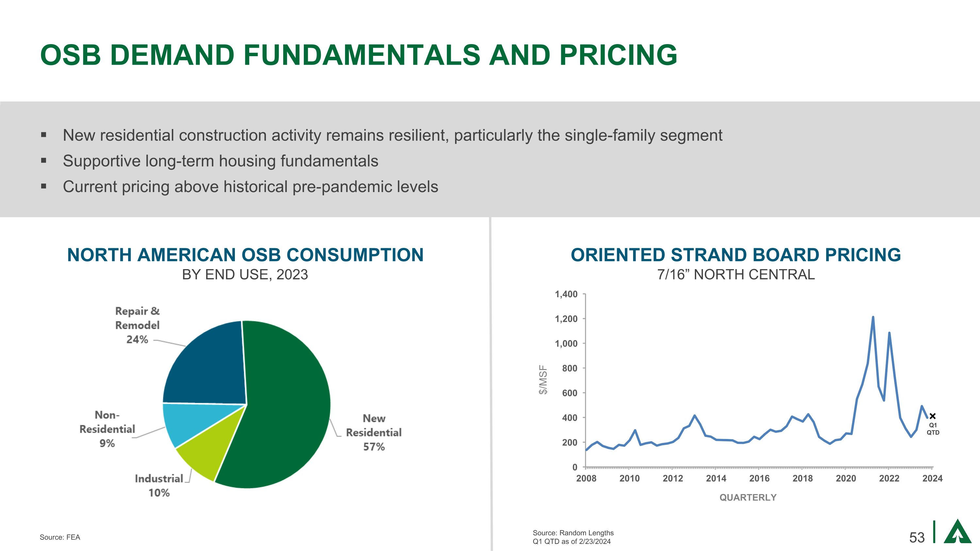980x551 pixels.
Task: Click the Oriented Strand Board Pricing heading
Action: [x=735, y=255]
